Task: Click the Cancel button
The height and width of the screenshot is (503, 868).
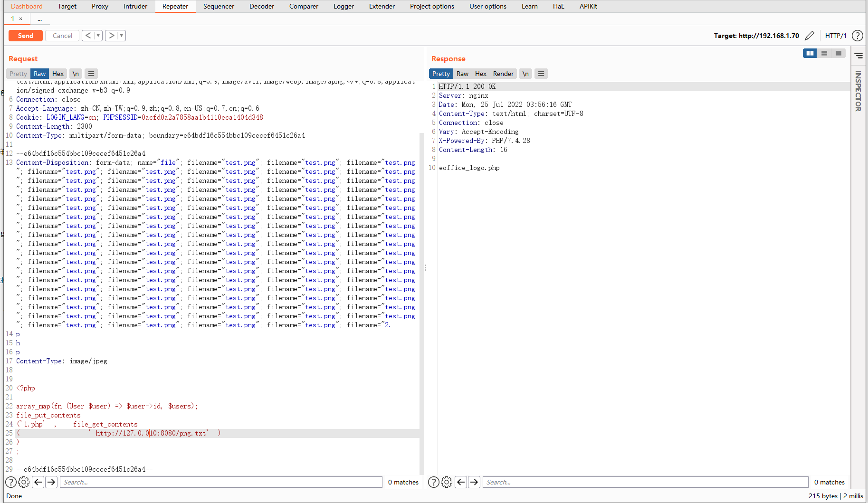Action: pos(62,36)
